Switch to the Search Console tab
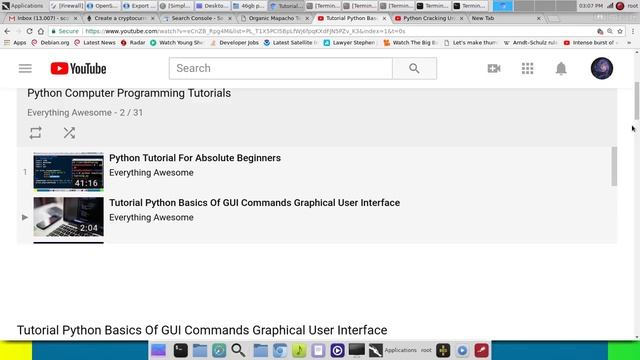Viewport: 640px width, 360px height. click(x=197, y=18)
